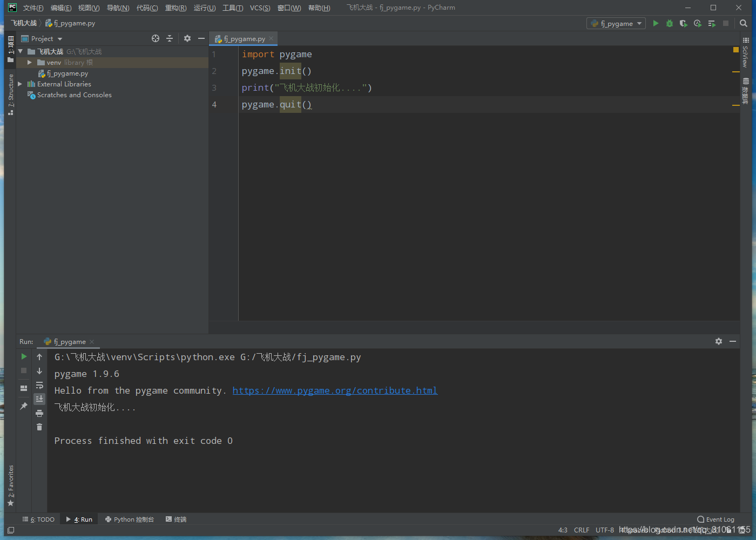Rerun the fj_pygame run console

click(x=23, y=356)
